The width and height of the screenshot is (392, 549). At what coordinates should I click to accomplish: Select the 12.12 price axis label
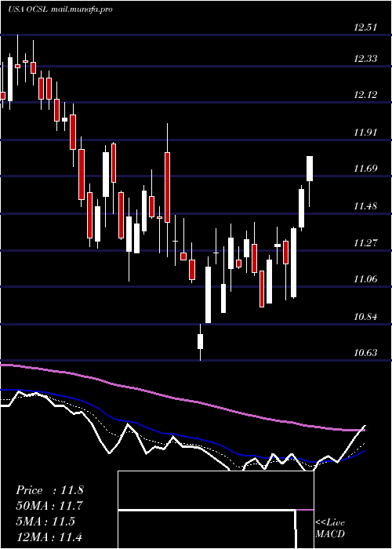tap(365, 95)
